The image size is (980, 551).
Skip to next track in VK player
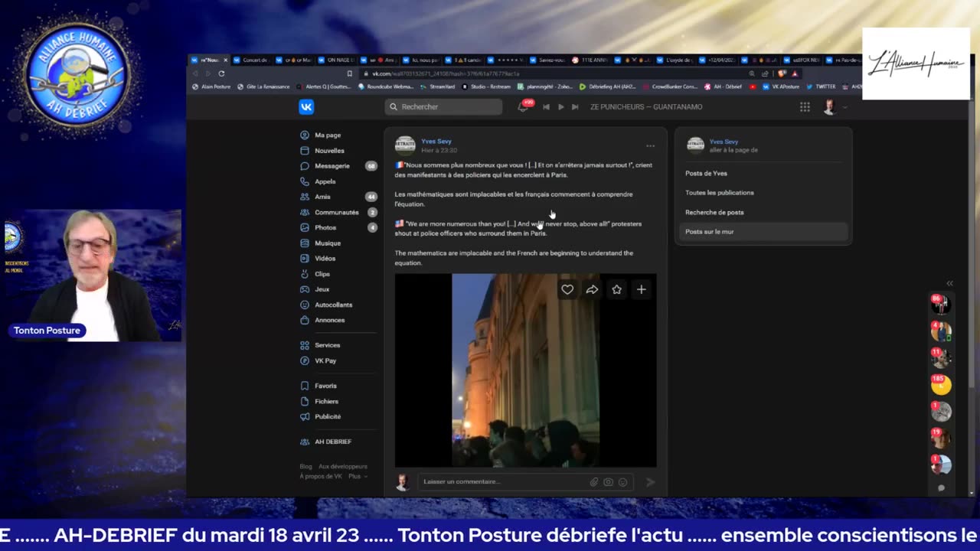tap(575, 107)
